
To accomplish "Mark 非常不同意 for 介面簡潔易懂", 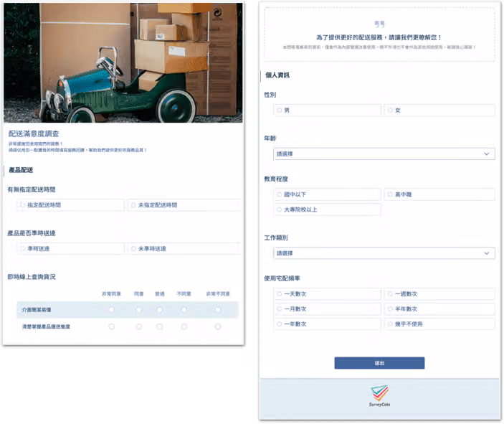I will click(218, 310).
